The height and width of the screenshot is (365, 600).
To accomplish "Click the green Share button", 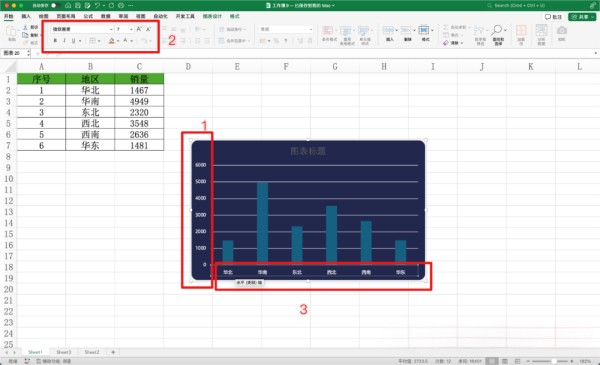I will point(582,17).
